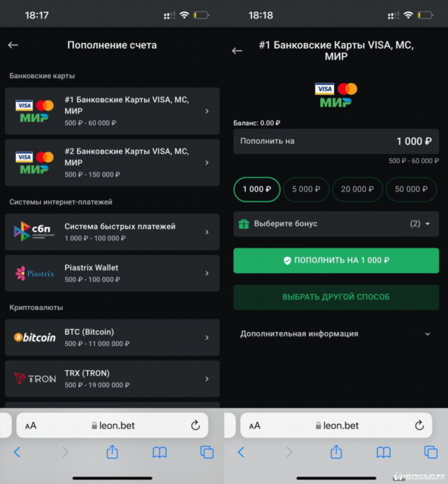This screenshot has width=448, height=484.
Task: Open Система быстрых платежей option
Action: tap(112, 232)
